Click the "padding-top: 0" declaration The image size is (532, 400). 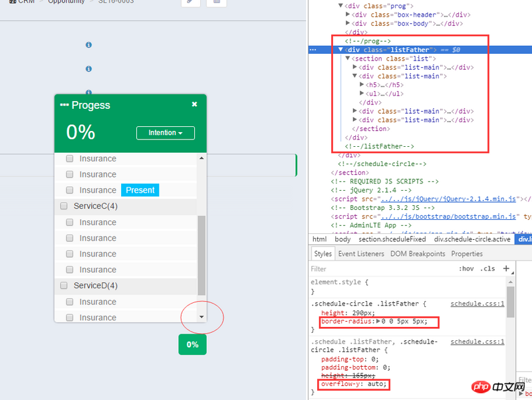tap(350, 359)
